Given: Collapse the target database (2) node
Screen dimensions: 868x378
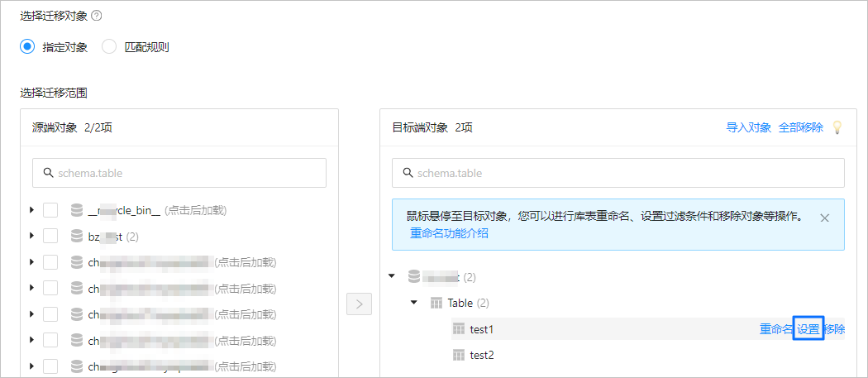Looking at the screenshot, I should [x=392, y=275].
